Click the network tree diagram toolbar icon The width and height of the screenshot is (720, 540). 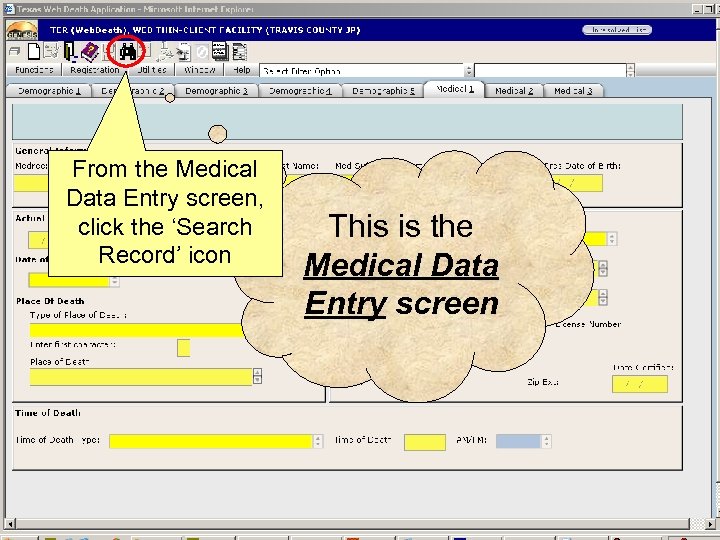[164, 52]
